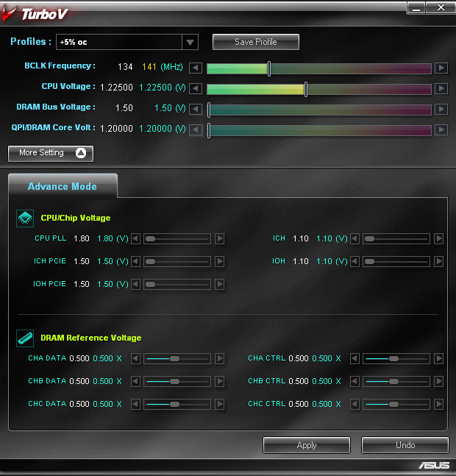The image size is (456, 476).
Task: Click the CHC DATA slider track
Action: 177,404
